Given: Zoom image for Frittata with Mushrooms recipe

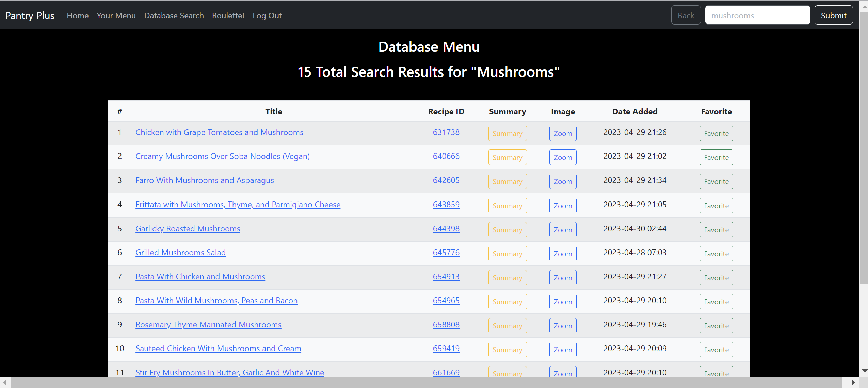Looking at the screenshot, I should click(x=563, y=206).
